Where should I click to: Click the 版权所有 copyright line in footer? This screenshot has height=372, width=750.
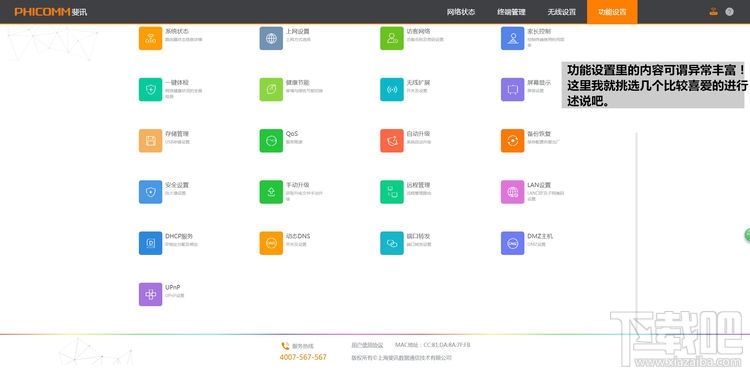coord(401,358)
